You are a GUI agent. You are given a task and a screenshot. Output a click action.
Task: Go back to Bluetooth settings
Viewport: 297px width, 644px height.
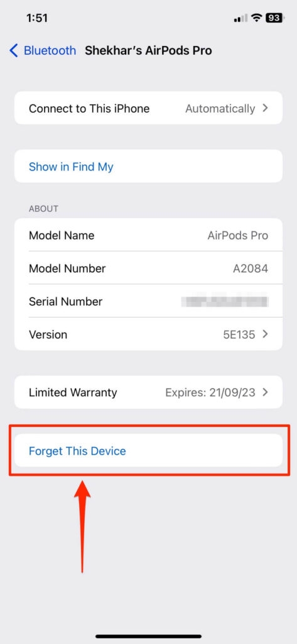point(43,50)
